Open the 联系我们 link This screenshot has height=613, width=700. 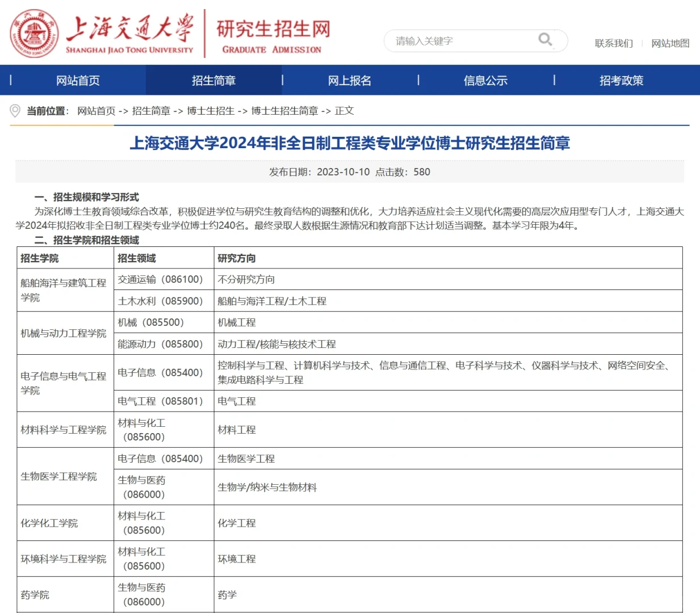point(614,43)
